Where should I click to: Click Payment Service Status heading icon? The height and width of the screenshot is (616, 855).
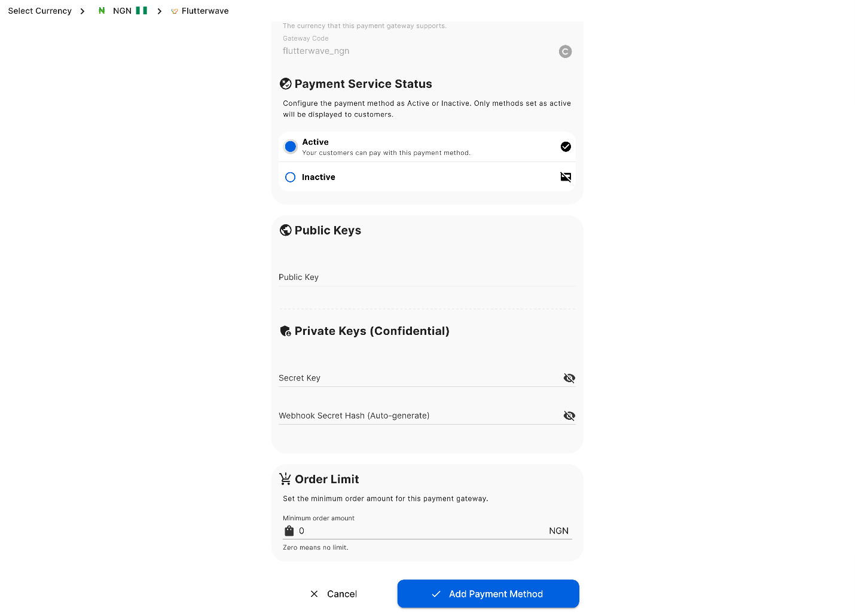(x=286, y=84)
